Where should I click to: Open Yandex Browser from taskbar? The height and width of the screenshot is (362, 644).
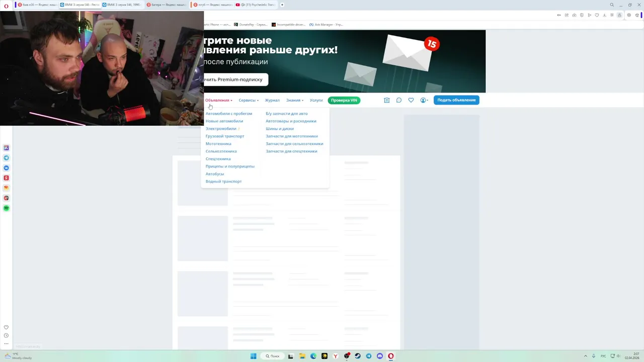(x=336, y=356)
